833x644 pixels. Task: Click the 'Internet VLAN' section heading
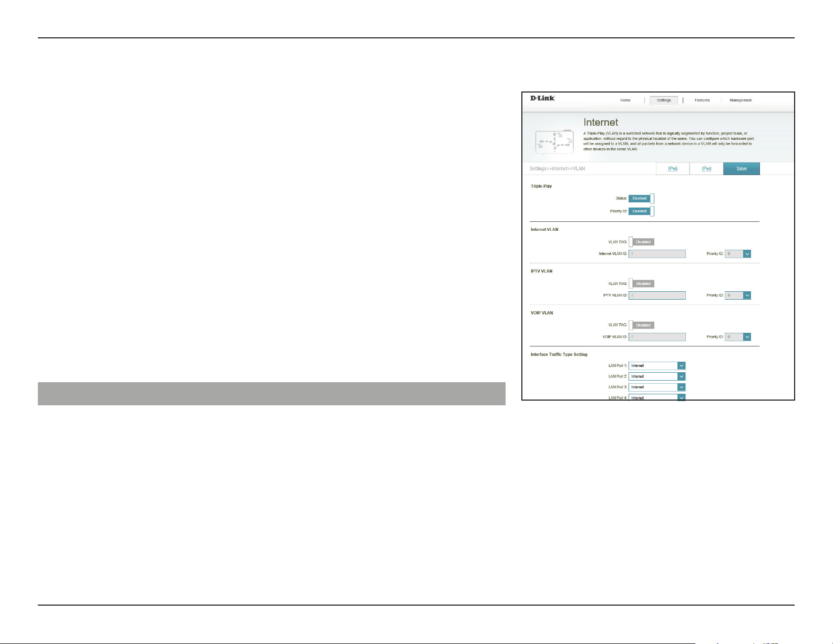click(544, 230)
